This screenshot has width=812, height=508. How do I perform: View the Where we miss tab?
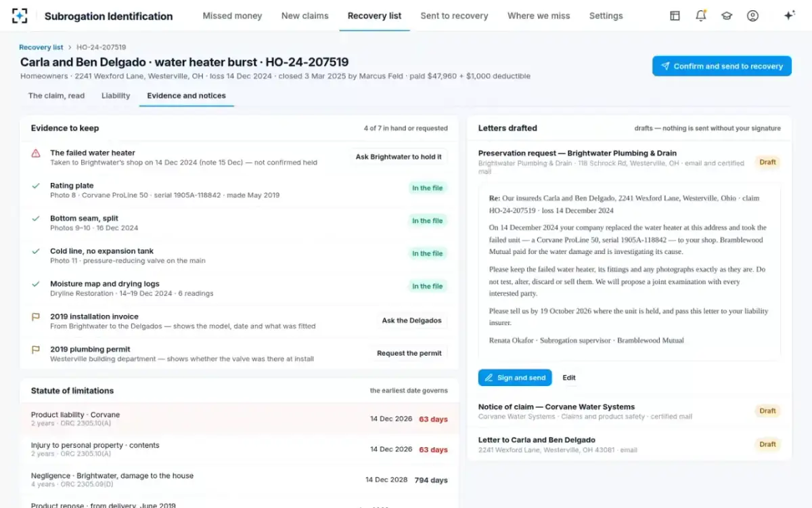click(539, 16)
